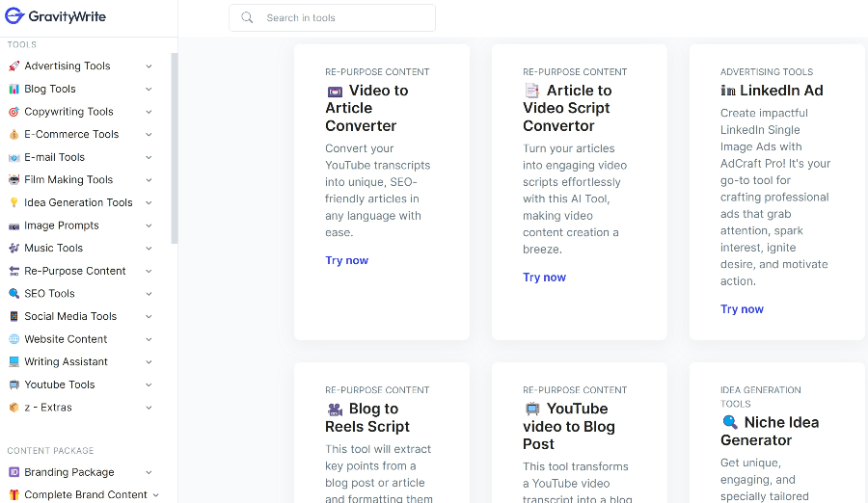The height and width of the screenshot is (503, 868).
Task: Click the E-Commerce Tools money bag icon
Action: tap(14, 135)
